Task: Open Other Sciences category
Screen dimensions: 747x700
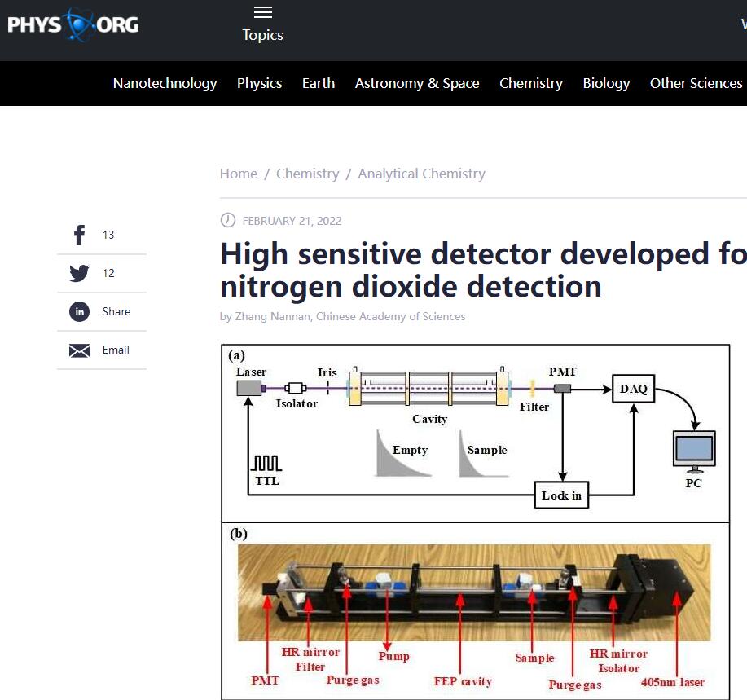Action: [x=696, y=83]
